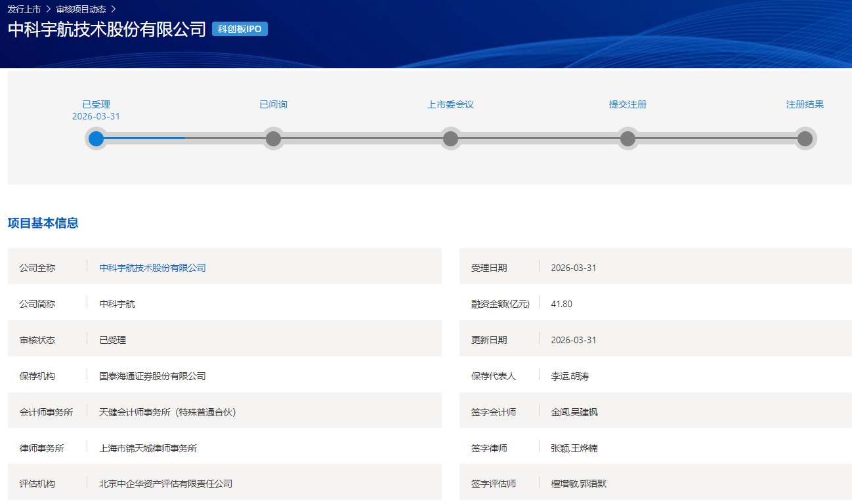Viewport: 852px width, 504px height.
Task: Click the 发行上市 breadcrumb link
Action: pos(24,9)
